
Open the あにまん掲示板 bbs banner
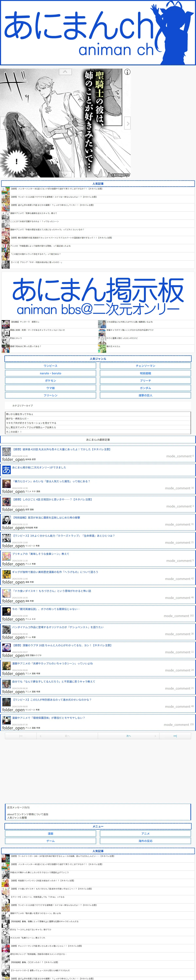98,296
